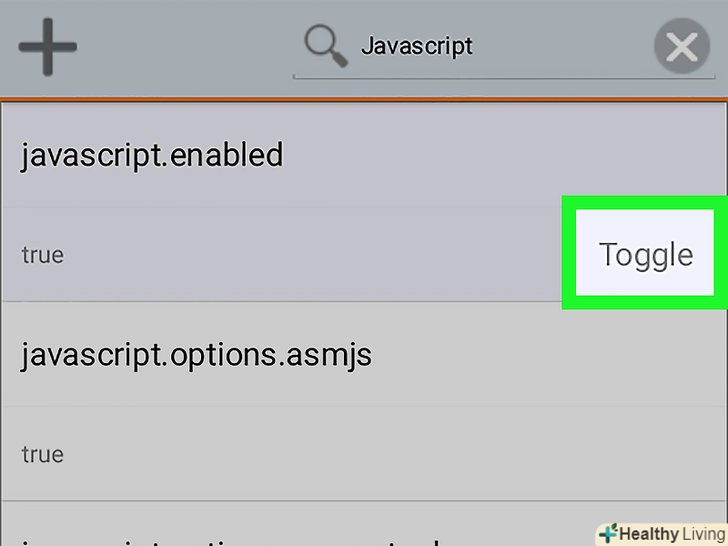This screenshot has height=546, width=728.
Task: Click the magnifying glass search icon
Action: tap(327, 46)
